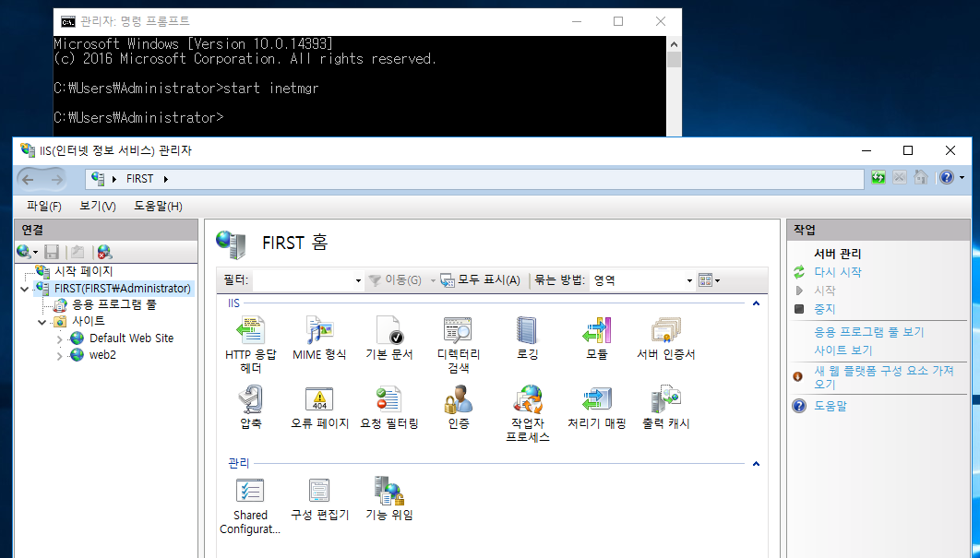
Task: Open the 오류 페이지 404 icon
Action: click(319, 399)
